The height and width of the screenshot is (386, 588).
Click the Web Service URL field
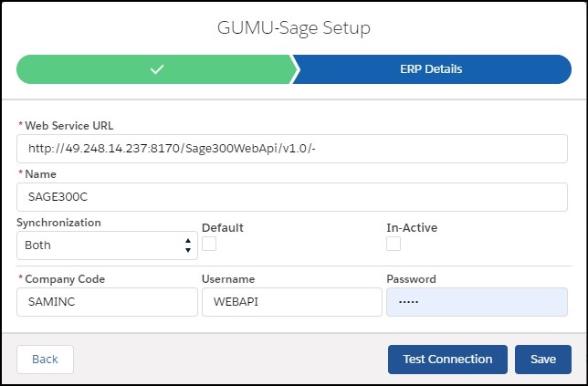[292, 149]
